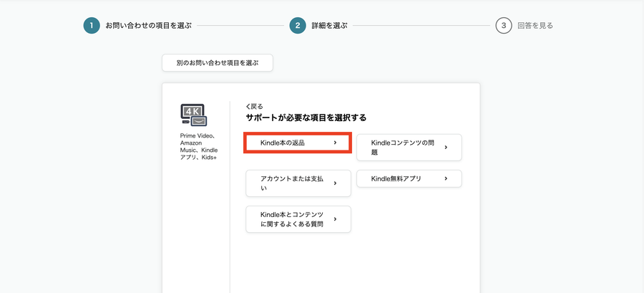Click the Prime Video、Amazon Music category text
This screenshot has height=293, width=644.
[199, 147]
